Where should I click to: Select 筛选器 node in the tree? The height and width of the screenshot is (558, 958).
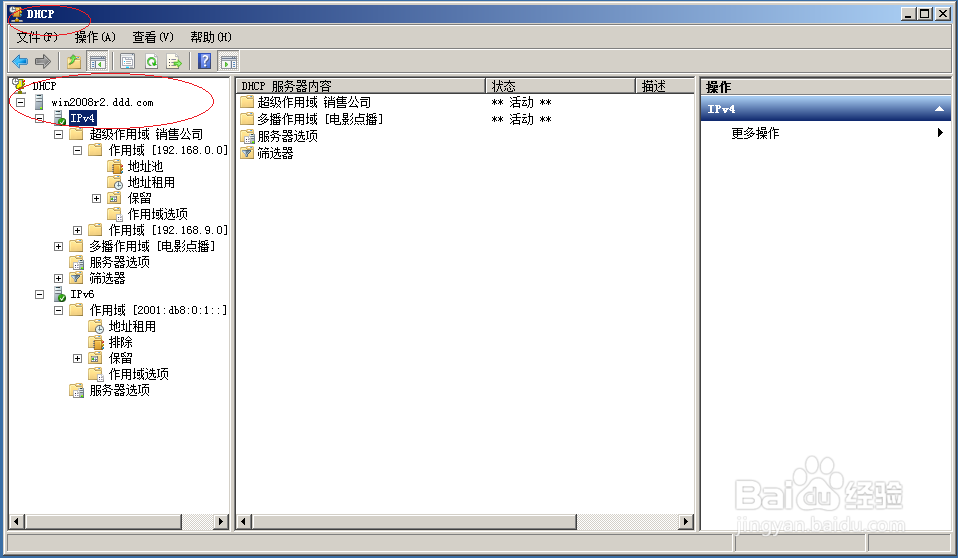(x=108, y=278)
